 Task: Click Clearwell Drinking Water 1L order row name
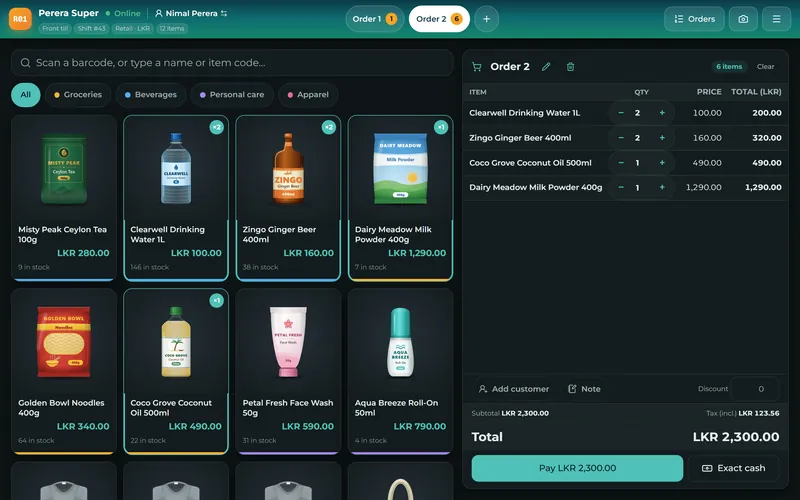tap(524, 113)
